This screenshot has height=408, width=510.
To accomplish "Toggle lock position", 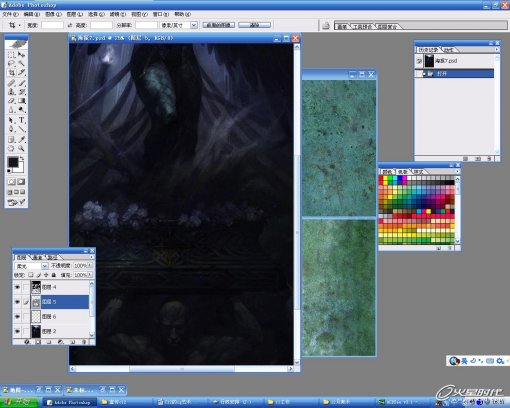I will point(46,275).
